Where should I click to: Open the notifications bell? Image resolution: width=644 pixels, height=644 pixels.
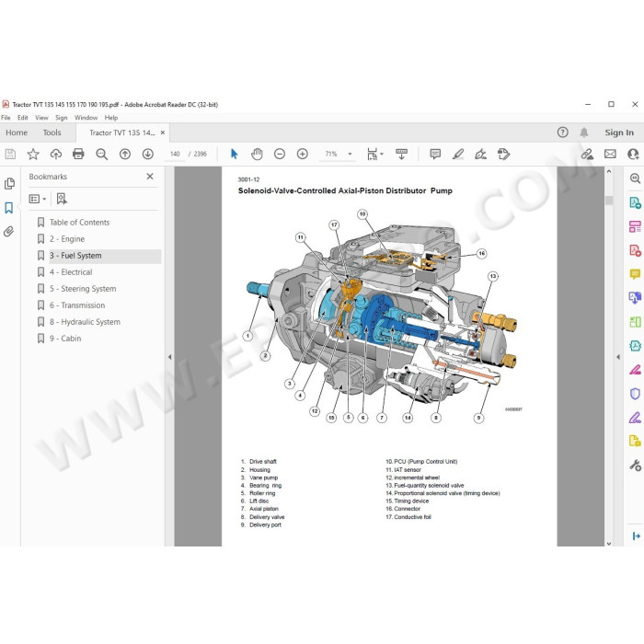click(584, 132)
